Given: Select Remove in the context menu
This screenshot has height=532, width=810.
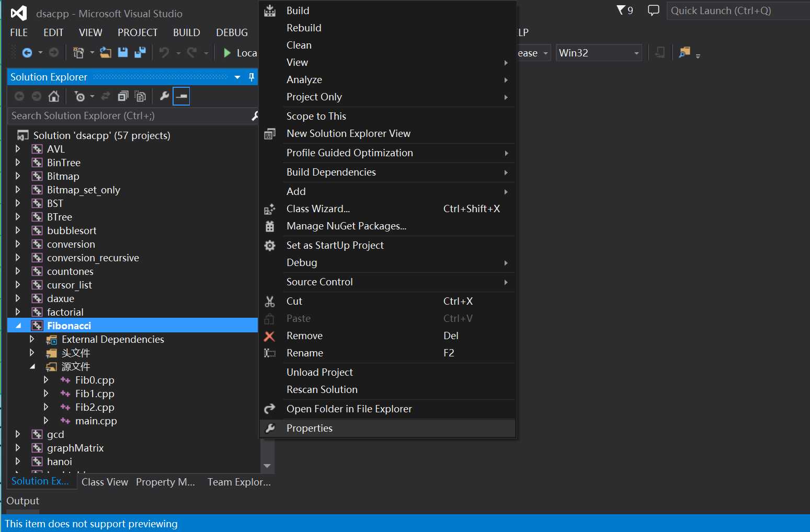Looking at the screenshot, I should 387,336.
